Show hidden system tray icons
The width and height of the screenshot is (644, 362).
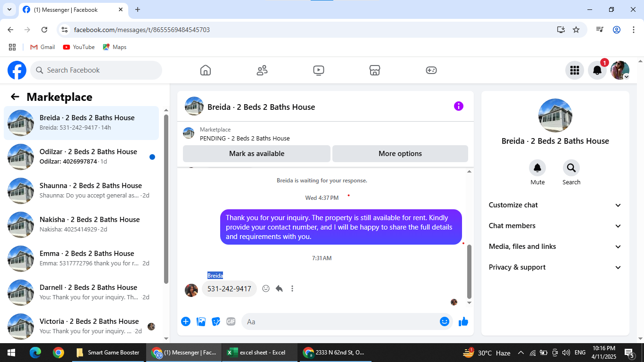521,353
